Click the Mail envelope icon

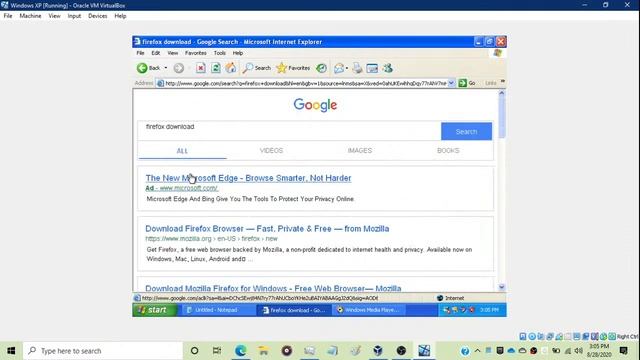coord(339,68)
